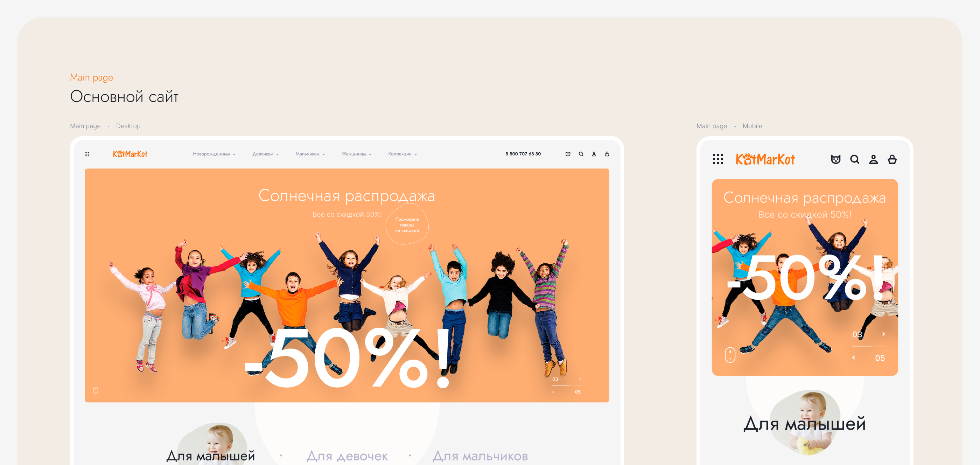Open the Женщинам menu item
Viewport: 980px width, 465px height.
[356, 154]
